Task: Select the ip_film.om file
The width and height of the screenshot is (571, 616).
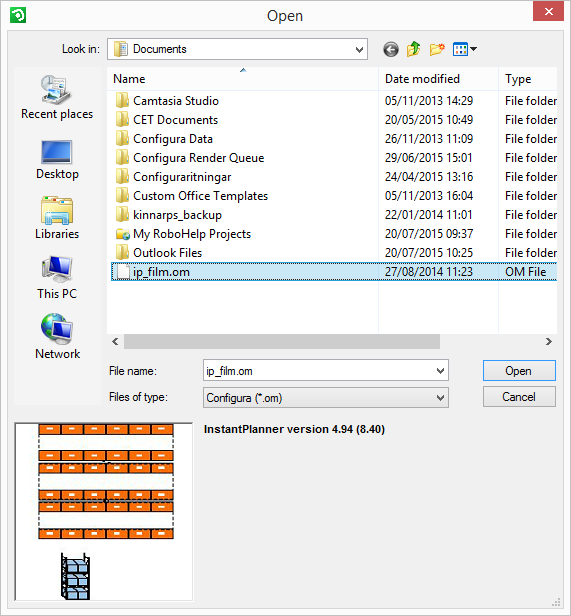Action: point(334,272)
